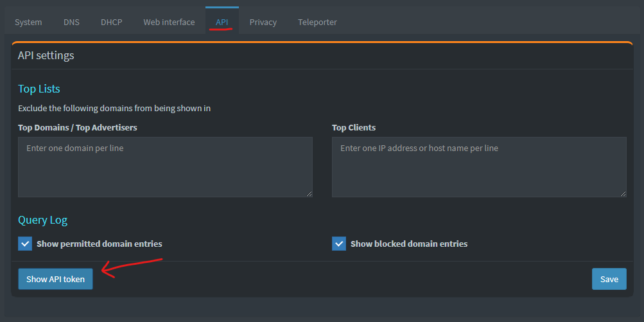Click the API settings panel header
The width and height of the screenshot is (644, 322).
(x=46, y=55)
